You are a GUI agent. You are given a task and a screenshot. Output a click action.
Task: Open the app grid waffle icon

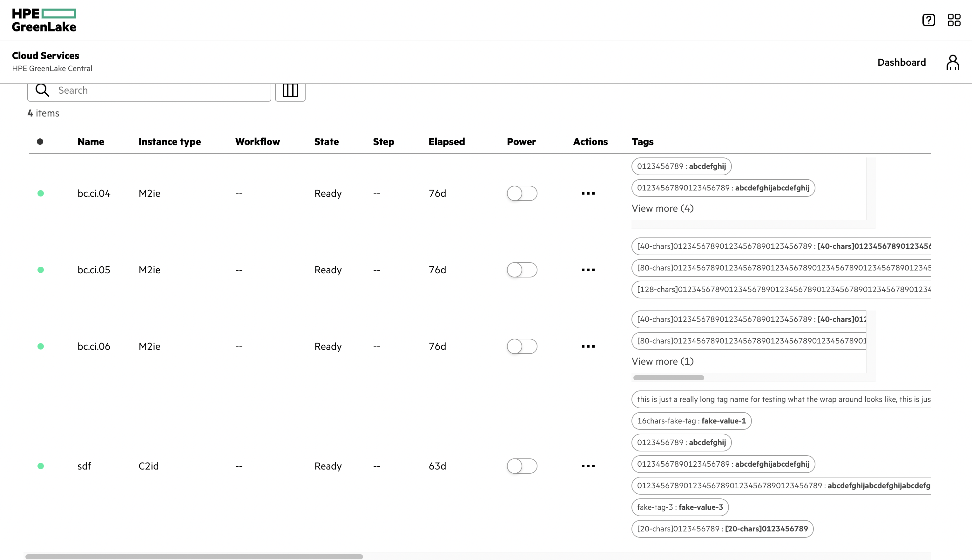pyautogui.click(x=954, y=20)
